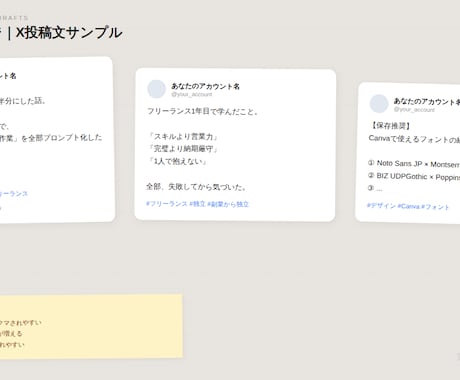Image resolution: width=460 pixels, height=380 pixels.
Task: Select the 【保存推奨】 heading text
Action: (390, 126)
